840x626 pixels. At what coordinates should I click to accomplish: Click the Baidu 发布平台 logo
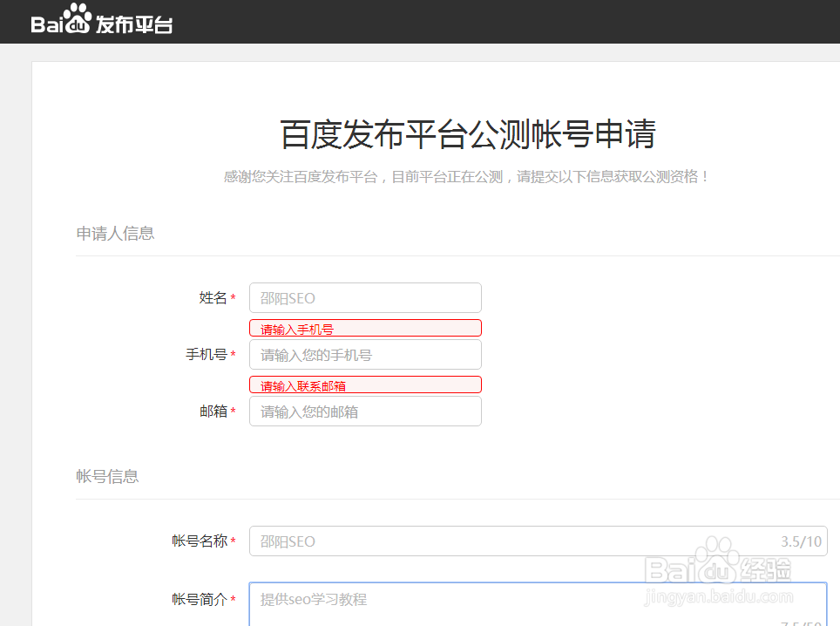(x=102, y=20)
